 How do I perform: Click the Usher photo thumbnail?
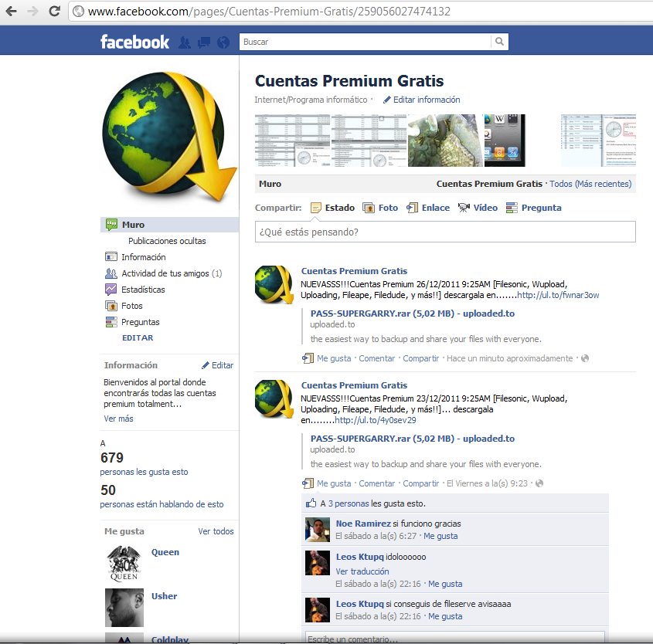[x=124, y=608]
